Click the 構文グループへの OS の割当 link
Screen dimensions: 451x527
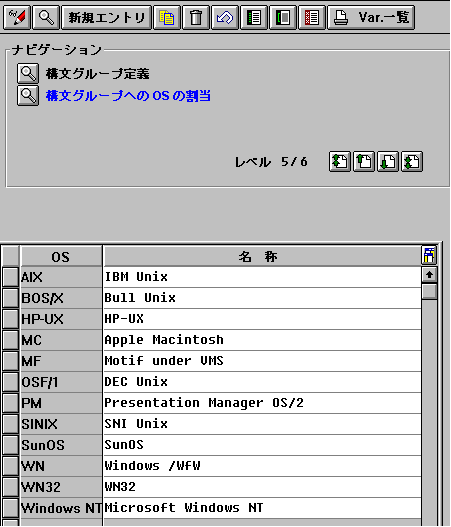pos(128,96)
